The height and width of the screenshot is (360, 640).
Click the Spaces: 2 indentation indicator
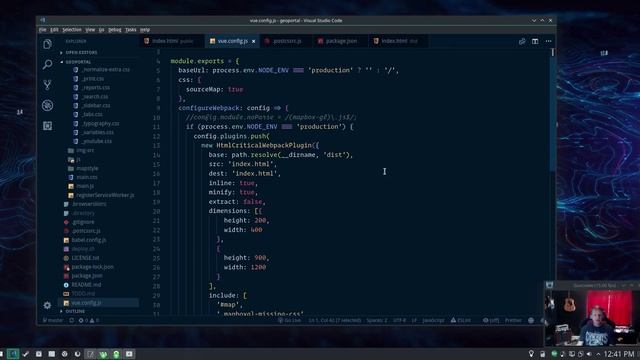click(x=377, y=320)
